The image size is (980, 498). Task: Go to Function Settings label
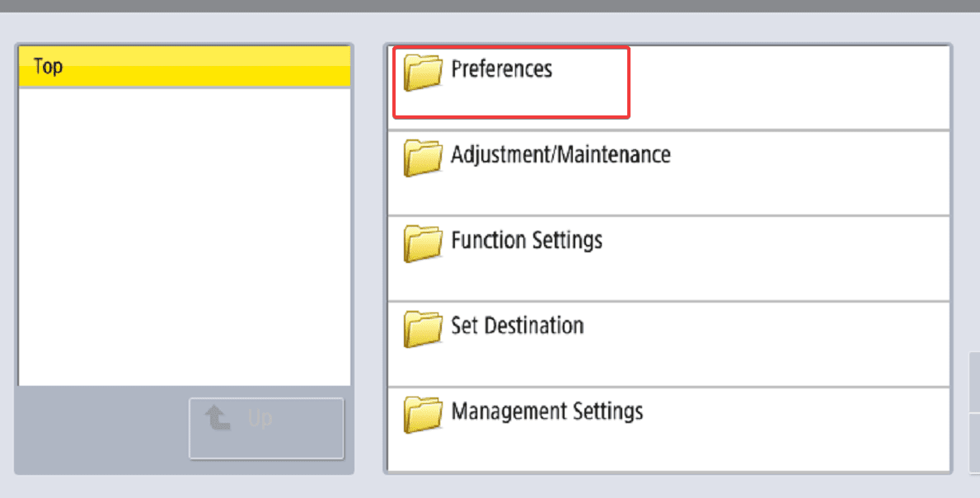click(526, 241)
